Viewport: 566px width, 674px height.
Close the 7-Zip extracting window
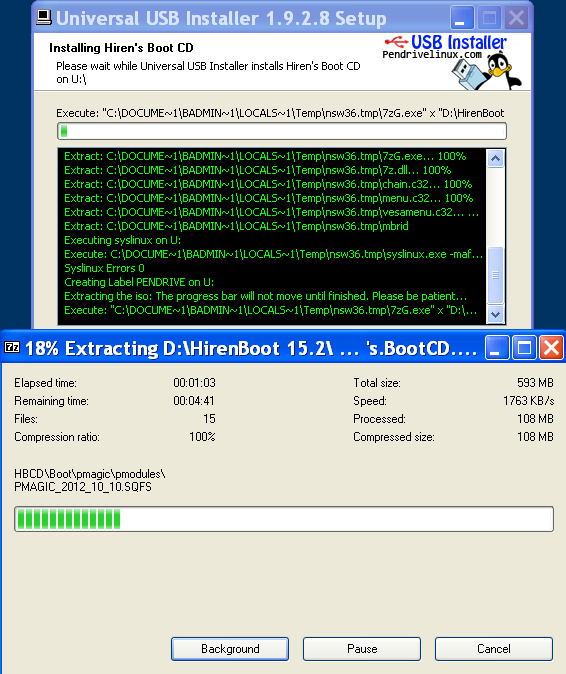point(551,347)
